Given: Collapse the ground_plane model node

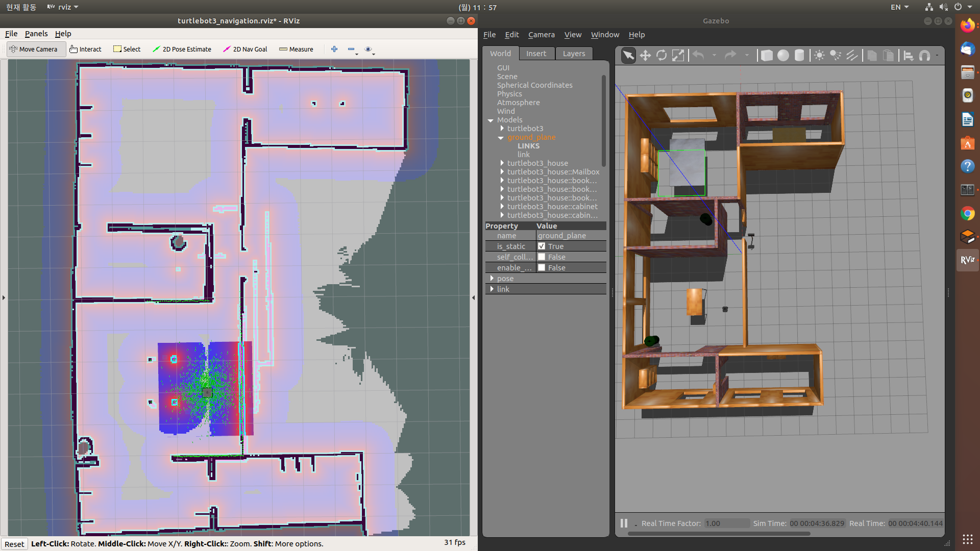Looking at the screenshot, I should 501,138.
